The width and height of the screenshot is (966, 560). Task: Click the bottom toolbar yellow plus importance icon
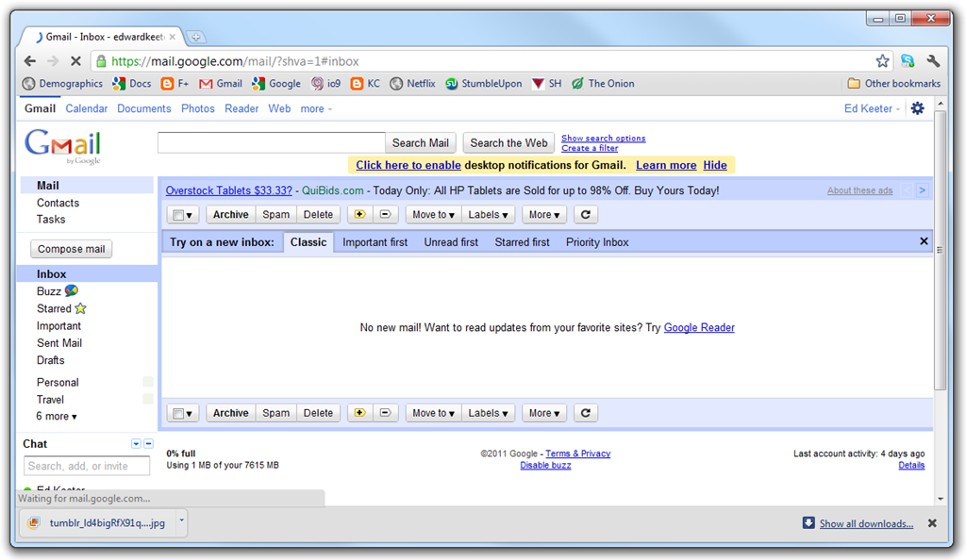coord(359,413)
